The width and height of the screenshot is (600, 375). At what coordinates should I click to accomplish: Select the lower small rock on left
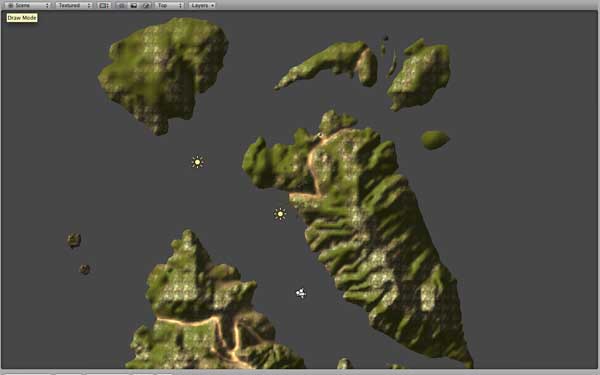[85, 269]
